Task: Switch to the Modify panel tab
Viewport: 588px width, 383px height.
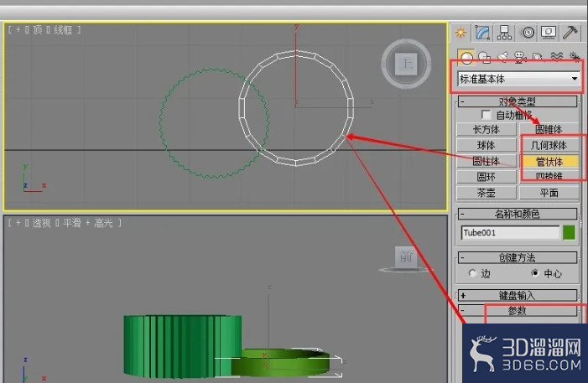Action: [x=482, y=33]
